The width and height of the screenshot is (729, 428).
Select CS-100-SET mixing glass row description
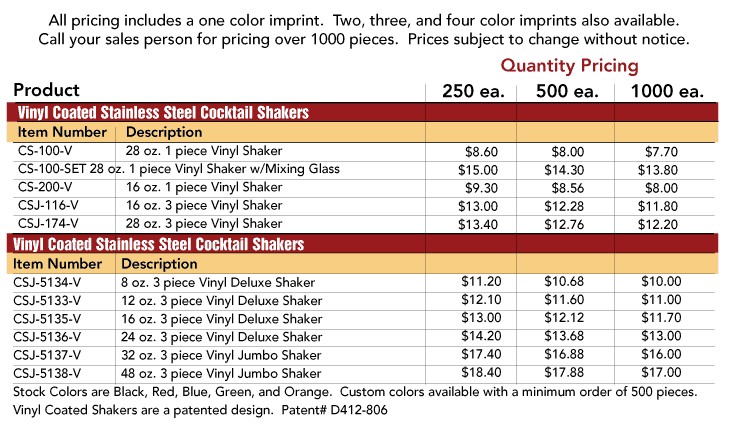[214, 169]
